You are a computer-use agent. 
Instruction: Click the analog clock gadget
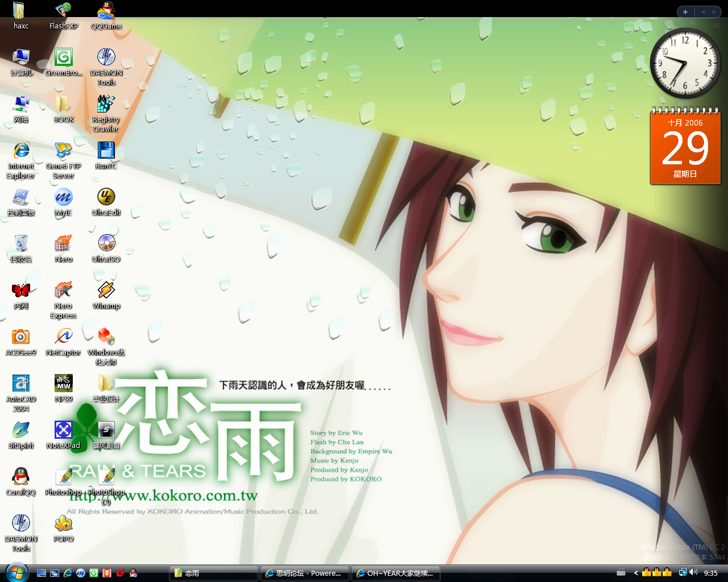[685, 63]
